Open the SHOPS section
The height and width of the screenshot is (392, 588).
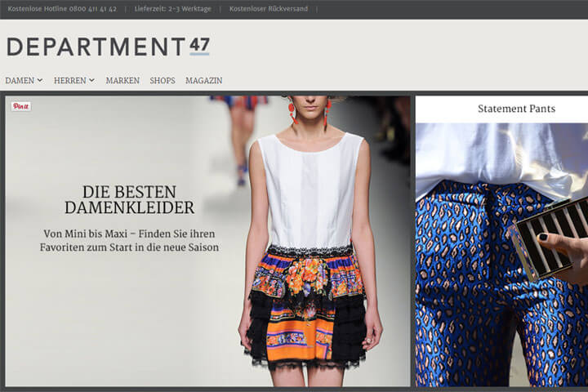coord(163,81)
